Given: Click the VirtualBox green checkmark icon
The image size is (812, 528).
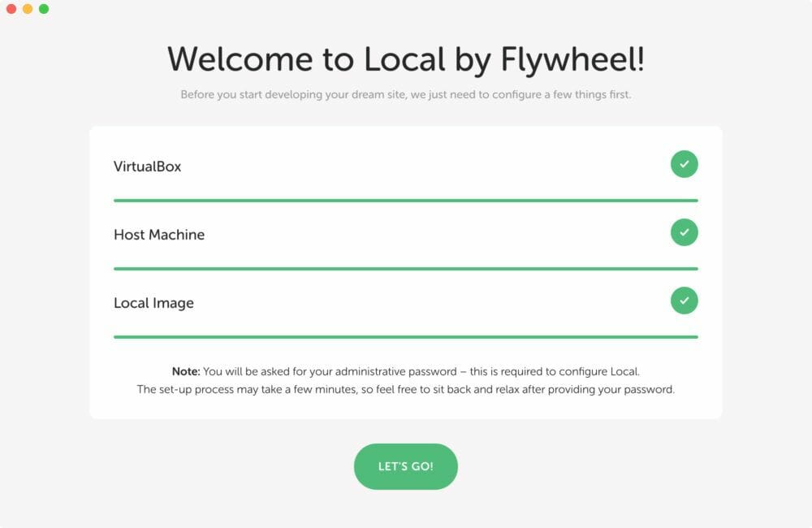Looking at the screenshot, I should [684, 164].
